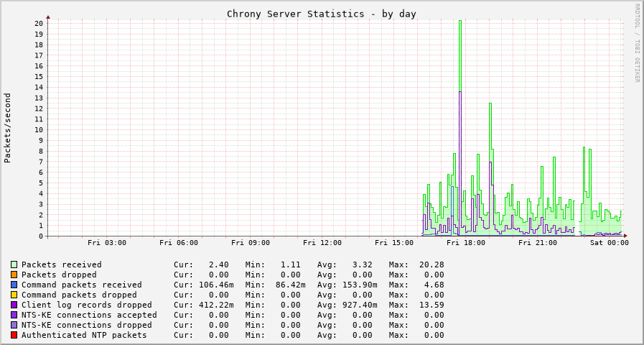The height and width of the screenshot is (345, 644).
Task: Click the y-axis tick label 20
Action: click(39, 24)
